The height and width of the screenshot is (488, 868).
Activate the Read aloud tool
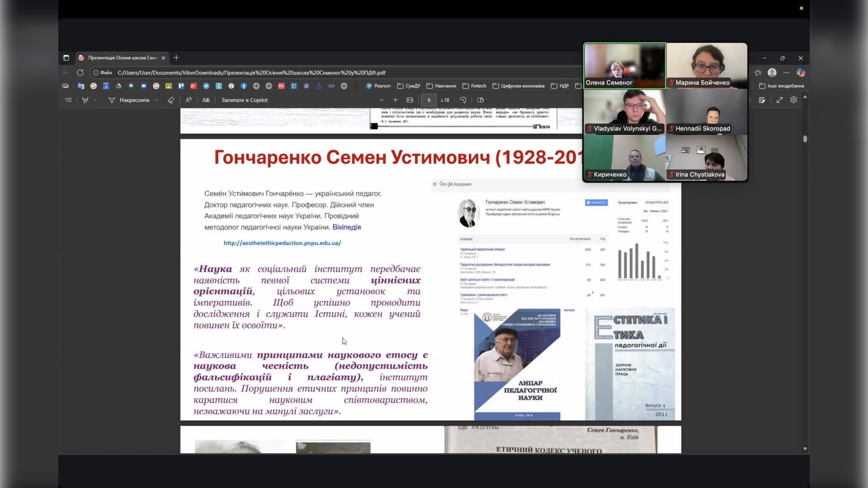tap(189, 100)
